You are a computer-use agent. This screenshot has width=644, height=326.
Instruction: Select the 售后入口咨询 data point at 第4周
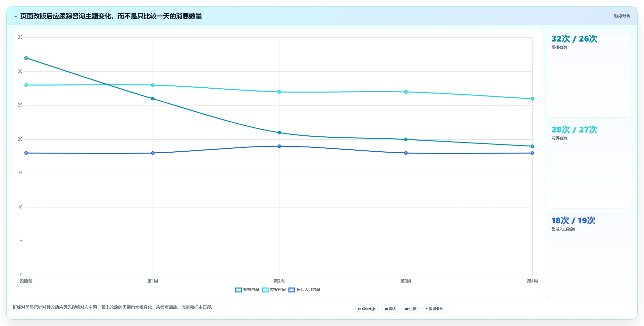coord(532,153)
